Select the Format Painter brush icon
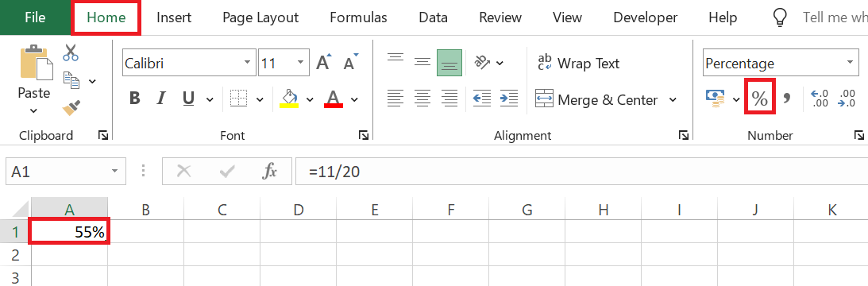The image size is (868, 286). (71, 107)
